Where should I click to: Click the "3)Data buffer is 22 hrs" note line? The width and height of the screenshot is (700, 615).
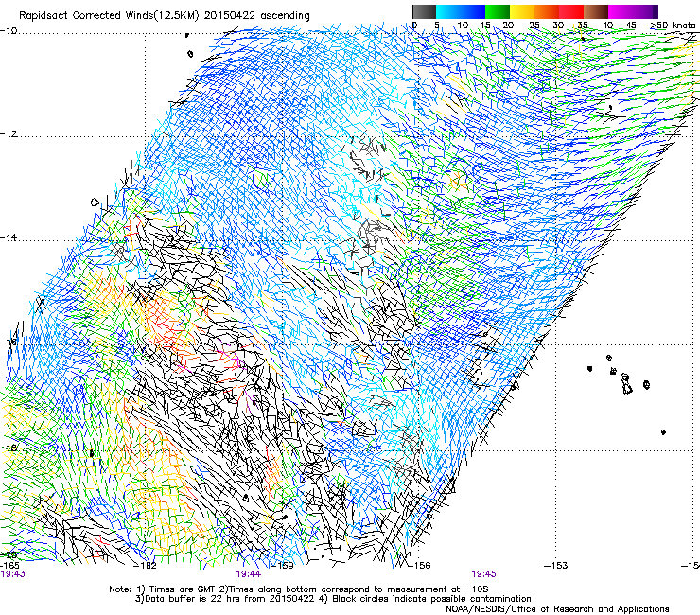click(333, 599)
